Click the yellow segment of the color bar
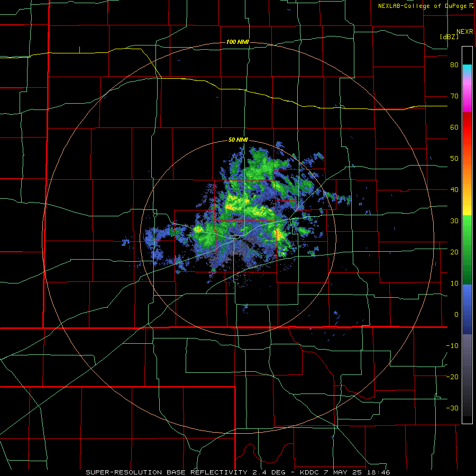 pyautogui.click(x=467, y=206)
